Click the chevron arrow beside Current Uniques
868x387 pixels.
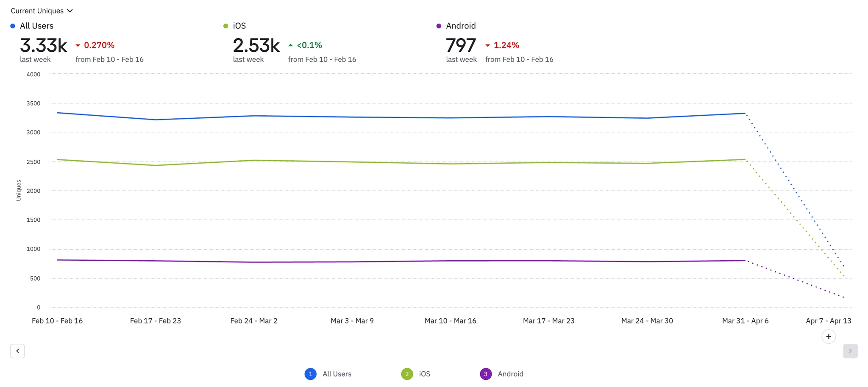pyautogui.click(x=70, y=11)
